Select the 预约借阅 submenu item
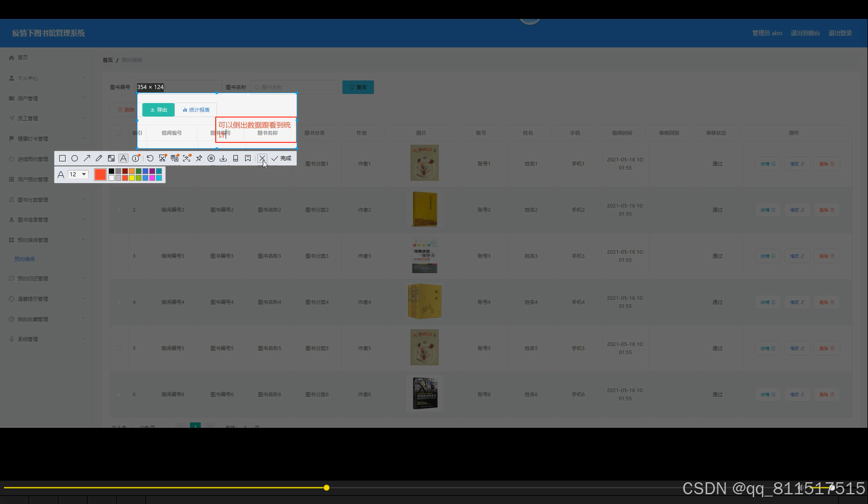This screenshot has height=504, width=868. [x=25, y=259]
